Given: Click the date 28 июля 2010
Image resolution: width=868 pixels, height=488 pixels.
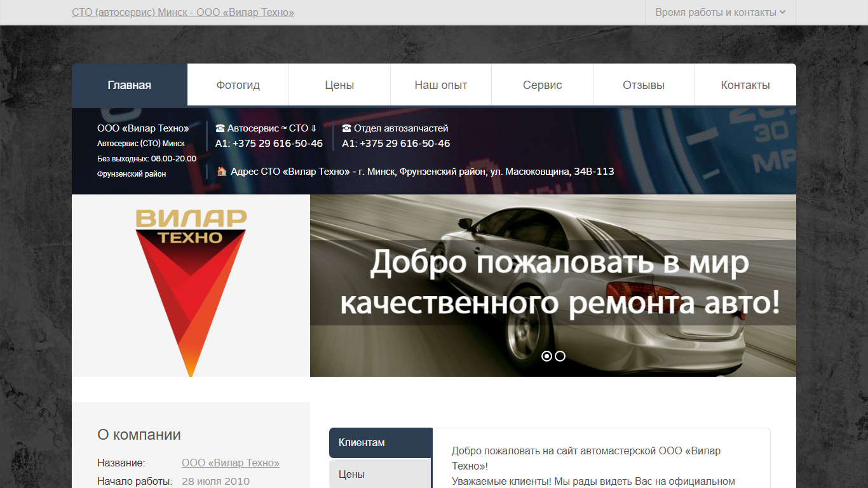Looking at the screenshot, I should tap(216, 482).
